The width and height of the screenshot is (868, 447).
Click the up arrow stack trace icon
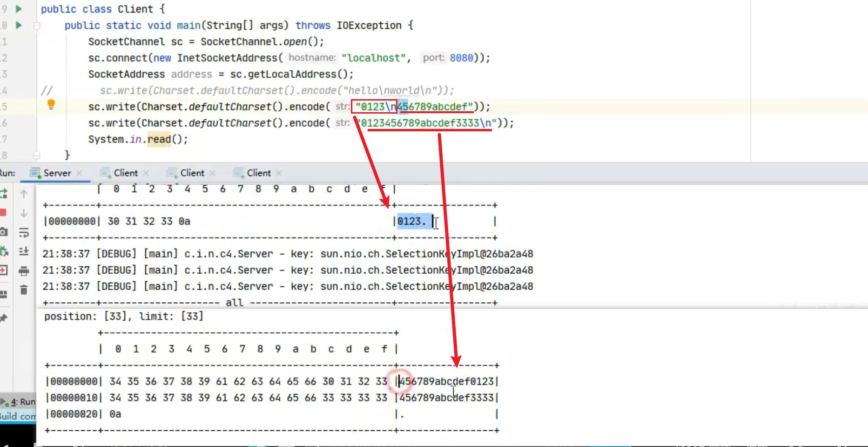[24, 194]
